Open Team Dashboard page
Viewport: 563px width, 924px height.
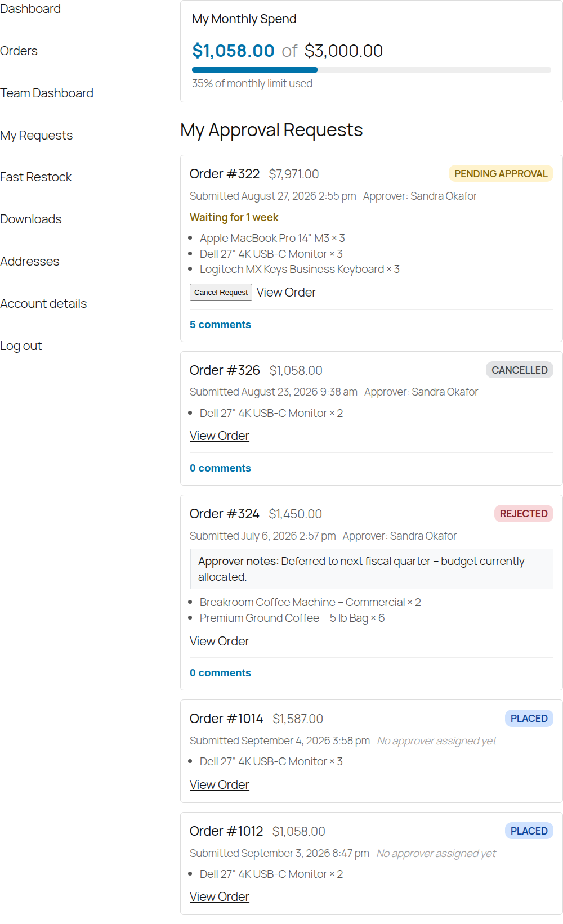[x=47, y=93]
